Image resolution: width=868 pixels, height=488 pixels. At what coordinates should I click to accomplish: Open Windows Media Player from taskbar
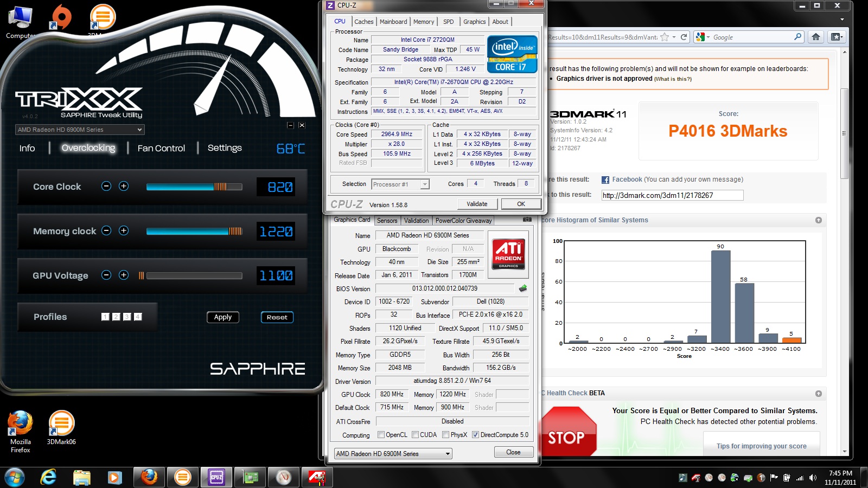point(114,477)
